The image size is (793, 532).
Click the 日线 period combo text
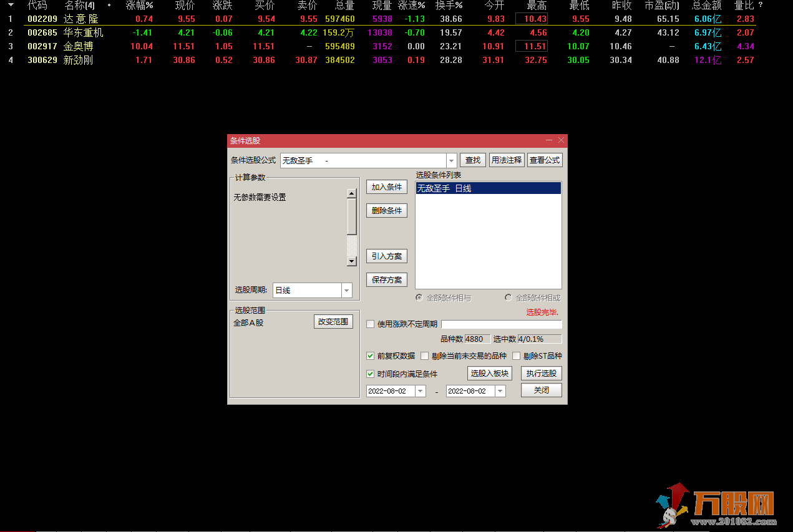pyautogui.click(x=307, y=290)
